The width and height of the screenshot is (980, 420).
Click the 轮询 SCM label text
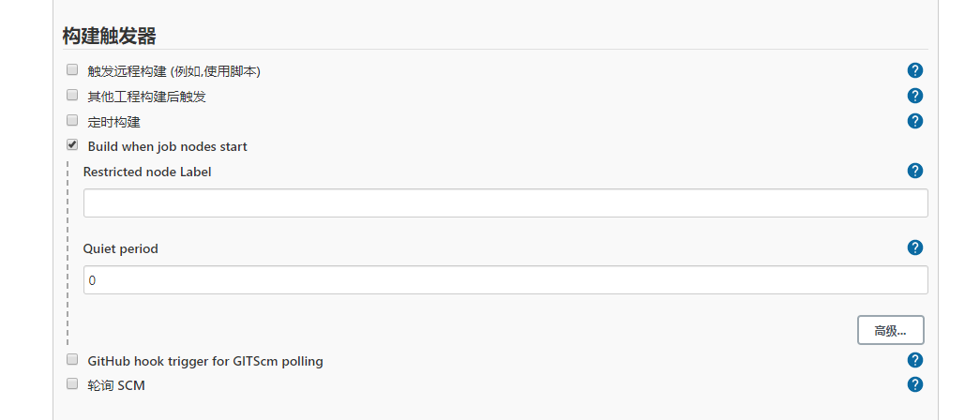click(116, 385)
